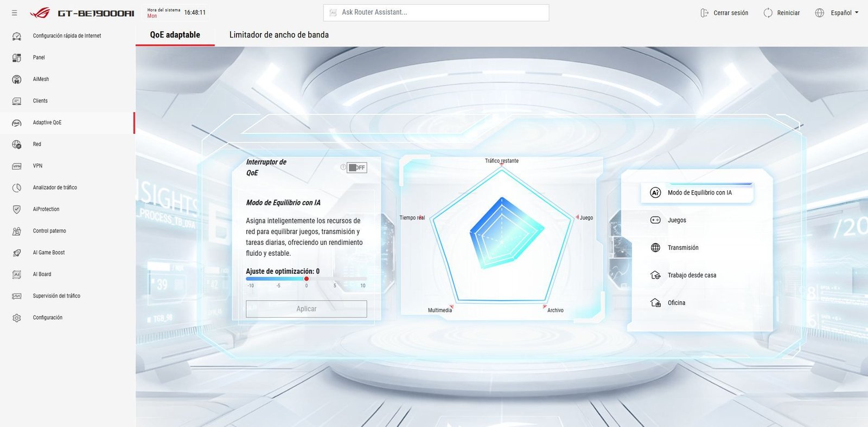Open the AiMesh sidebar icon

[x=17, y=79]
